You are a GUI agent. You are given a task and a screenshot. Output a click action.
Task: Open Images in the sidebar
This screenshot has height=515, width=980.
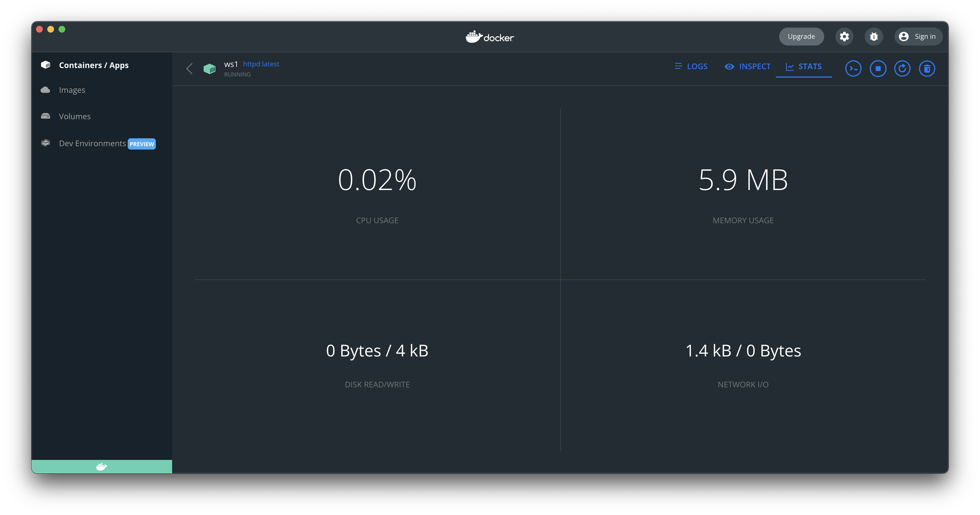pos(72,90)
